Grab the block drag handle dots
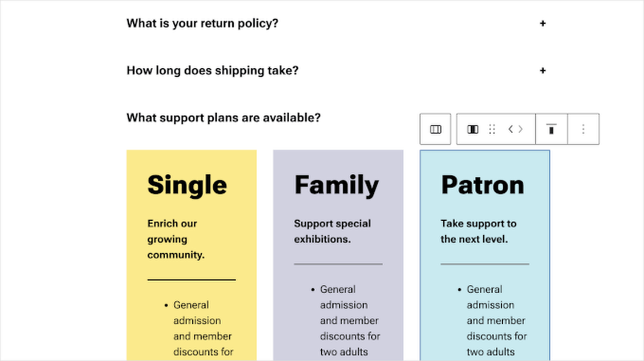This screenshot has width=644, height=361. coord(492,129)
